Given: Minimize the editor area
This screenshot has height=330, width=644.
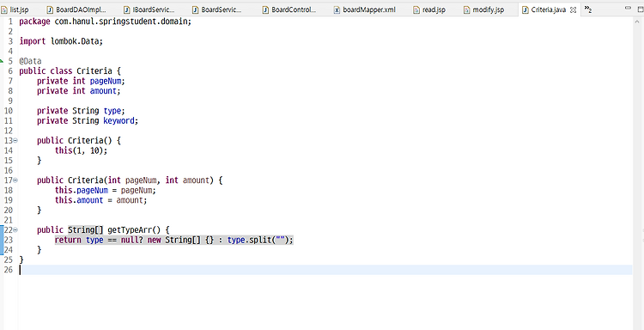Looking at the screenshot, I should (627, 8).
